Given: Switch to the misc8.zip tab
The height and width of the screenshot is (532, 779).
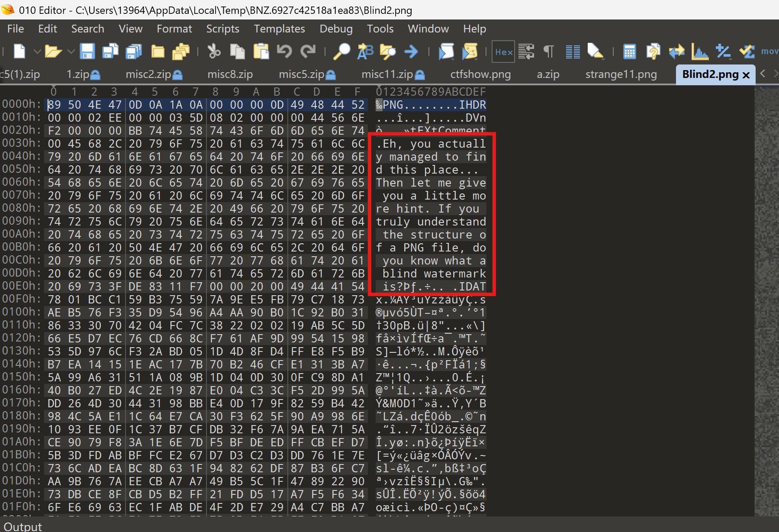Looking at the screenshot, I should 230,74.
